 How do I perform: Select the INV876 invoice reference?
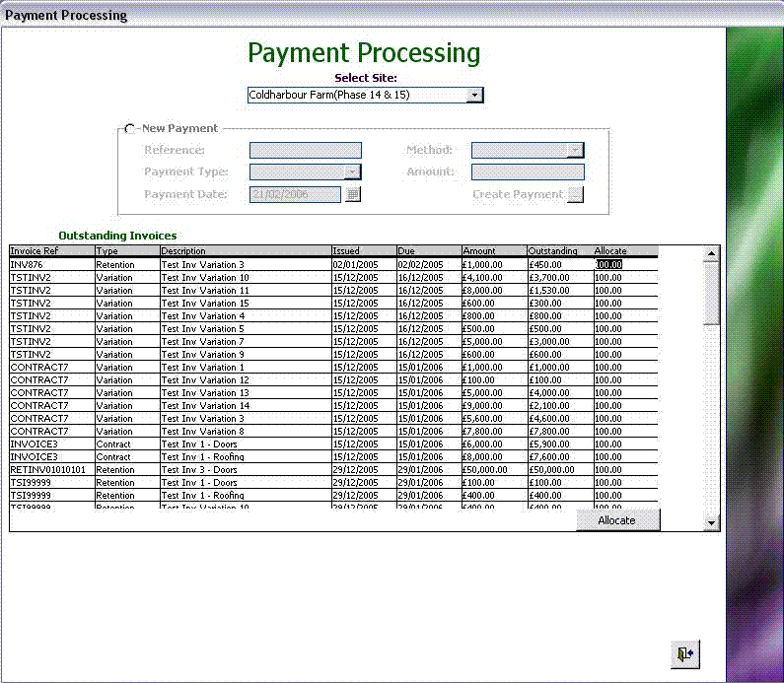pos(27,265)
